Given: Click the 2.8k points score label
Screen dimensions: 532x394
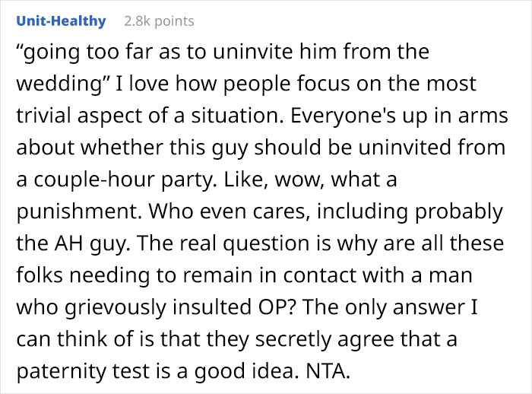Looking at the screenshot, I should point(159,21).
